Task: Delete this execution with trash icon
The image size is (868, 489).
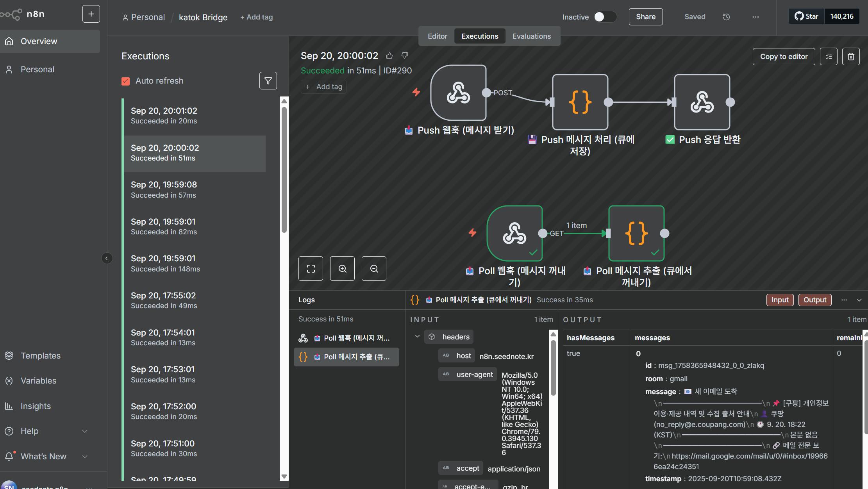Action: pyautogui.click(x=851, y=57)
